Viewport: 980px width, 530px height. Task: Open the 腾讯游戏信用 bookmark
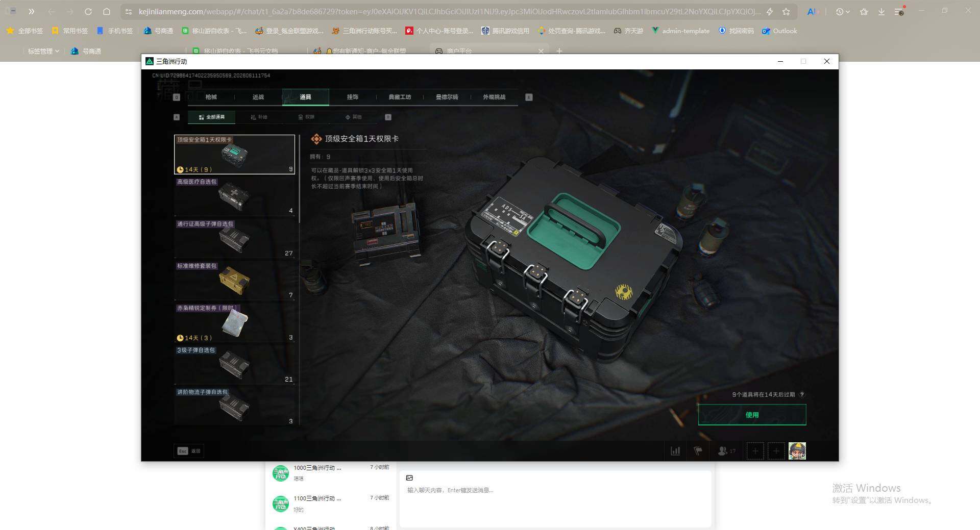click(505, 31)
